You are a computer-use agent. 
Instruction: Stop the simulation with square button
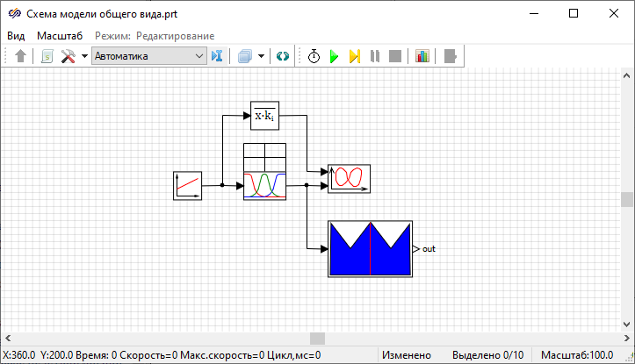pyautogui.click(x=395, y=56)
